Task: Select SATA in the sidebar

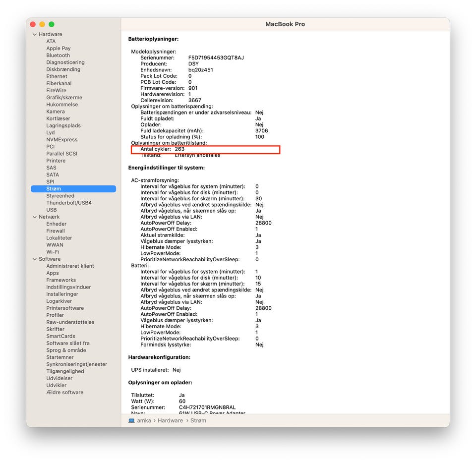Action: coord(53,174)
